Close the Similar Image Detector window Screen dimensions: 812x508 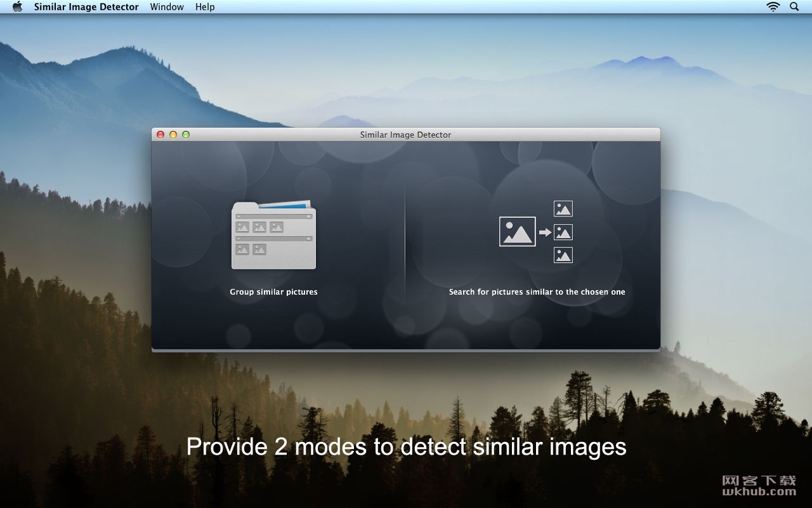pos(160,135)
